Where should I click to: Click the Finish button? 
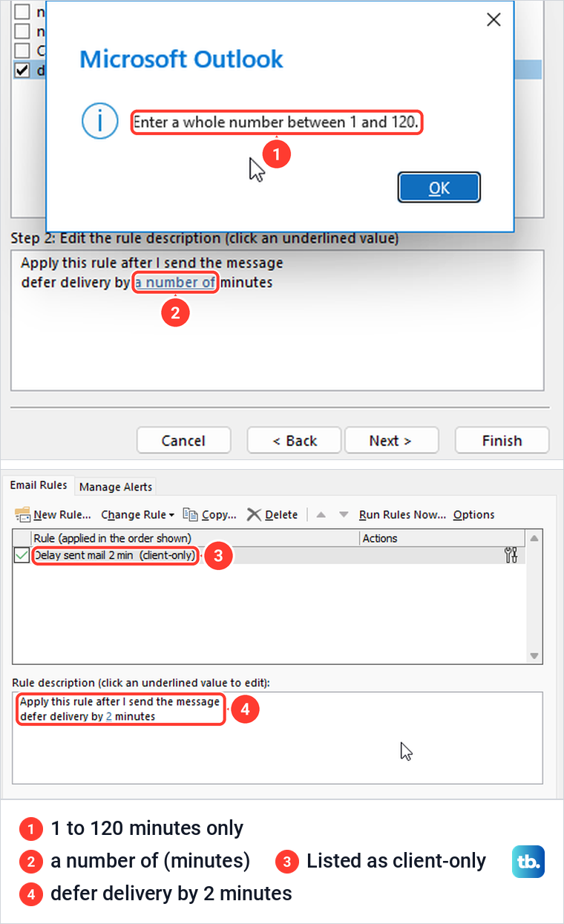point(502,440)
